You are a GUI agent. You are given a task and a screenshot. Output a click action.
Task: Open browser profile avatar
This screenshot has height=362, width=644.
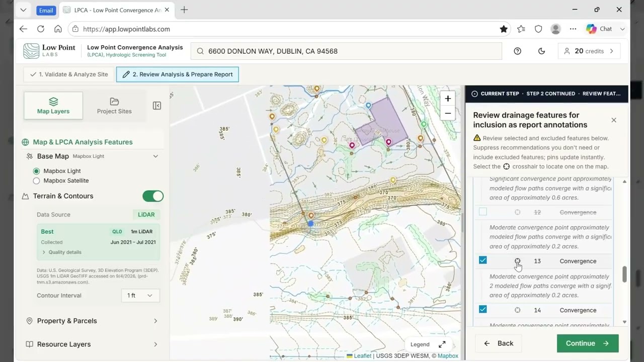click(x=556, y=29)
